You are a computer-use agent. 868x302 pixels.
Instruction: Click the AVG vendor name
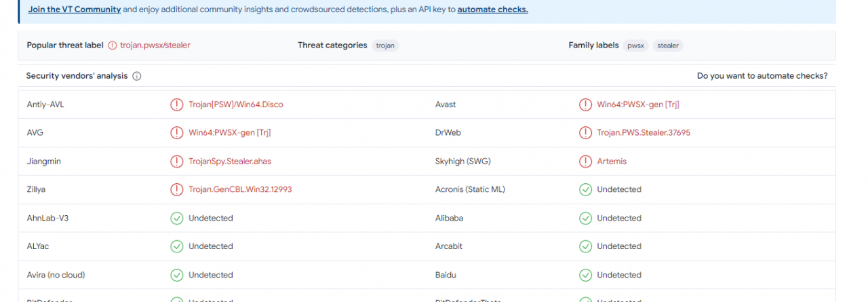(x=35, y=133)
